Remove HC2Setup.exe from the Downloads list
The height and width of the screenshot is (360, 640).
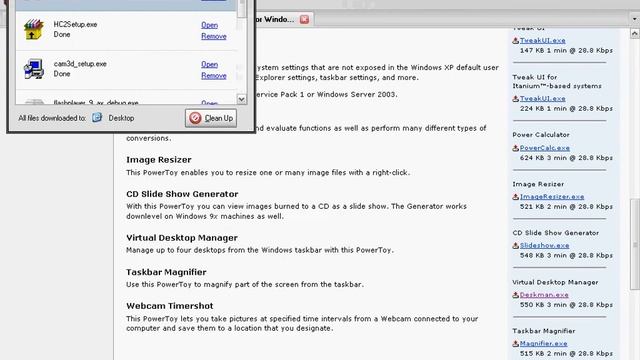(x=214, y=36)
